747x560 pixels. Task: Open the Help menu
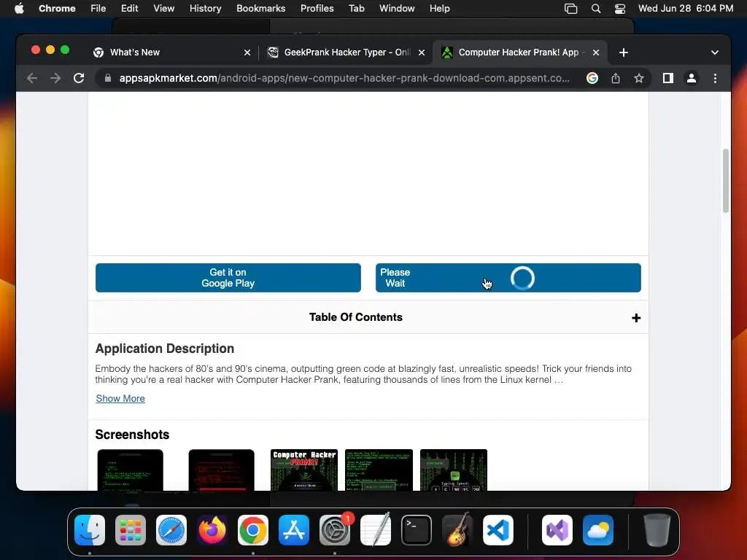click(439, 9)
